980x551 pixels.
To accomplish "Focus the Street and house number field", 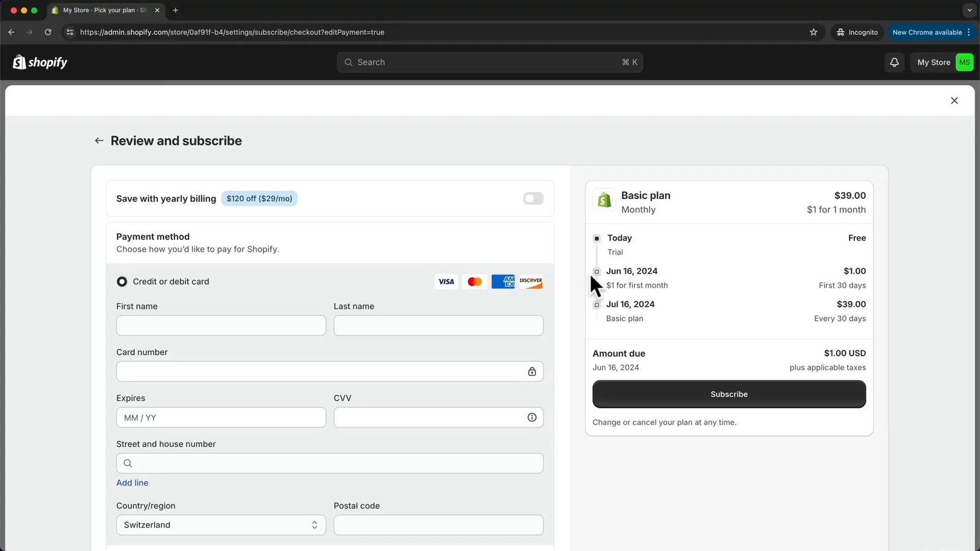I will point(330,463).
